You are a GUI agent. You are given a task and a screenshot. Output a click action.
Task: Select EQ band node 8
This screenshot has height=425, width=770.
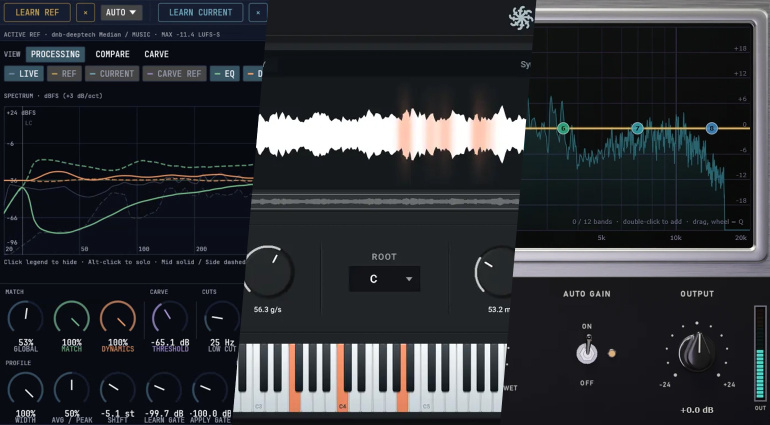click(712, 129)
